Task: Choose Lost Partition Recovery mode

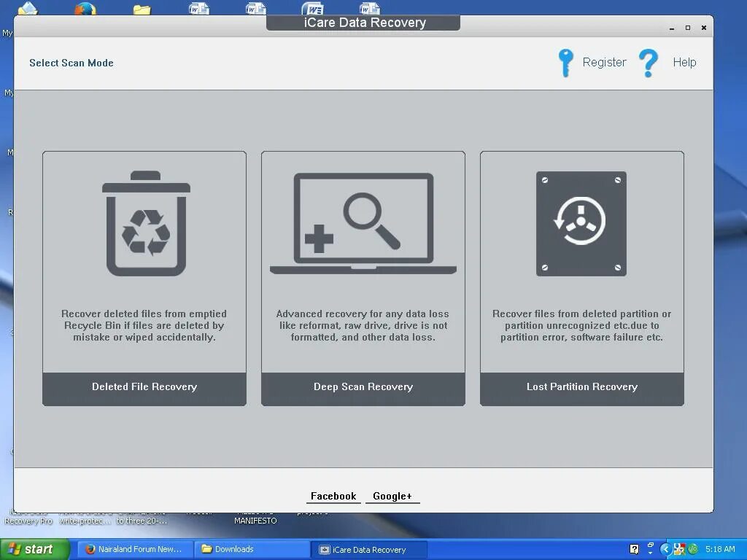Action: (x=581, y=389)
